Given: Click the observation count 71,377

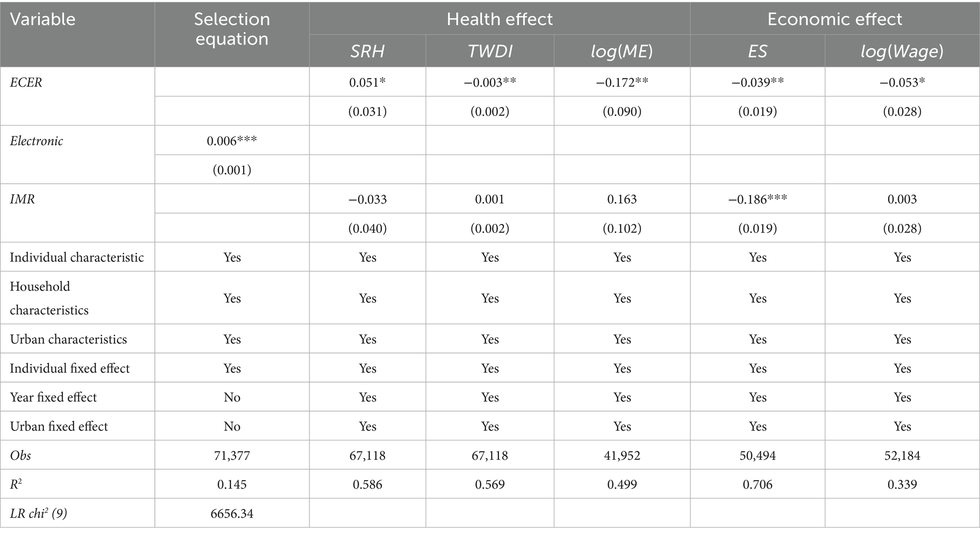Looking at the screenshot, I should (232, 456).
